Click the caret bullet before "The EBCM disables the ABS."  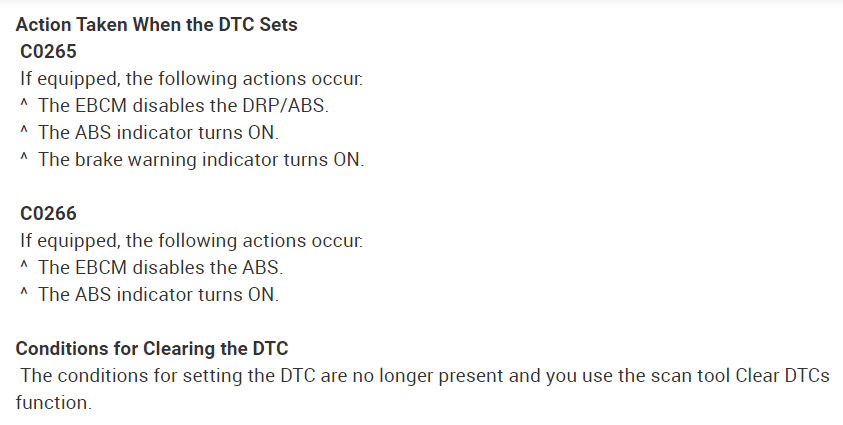point(23,268)
